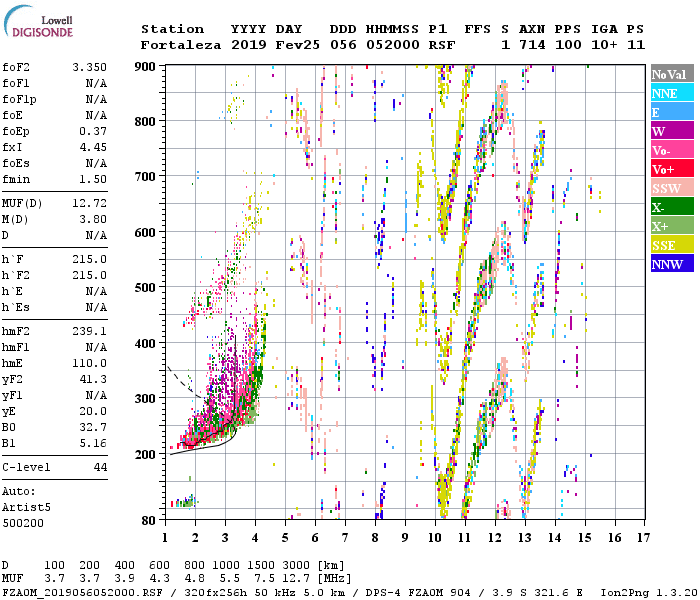Click the B1 value 5.16

[x=93, y=443]
